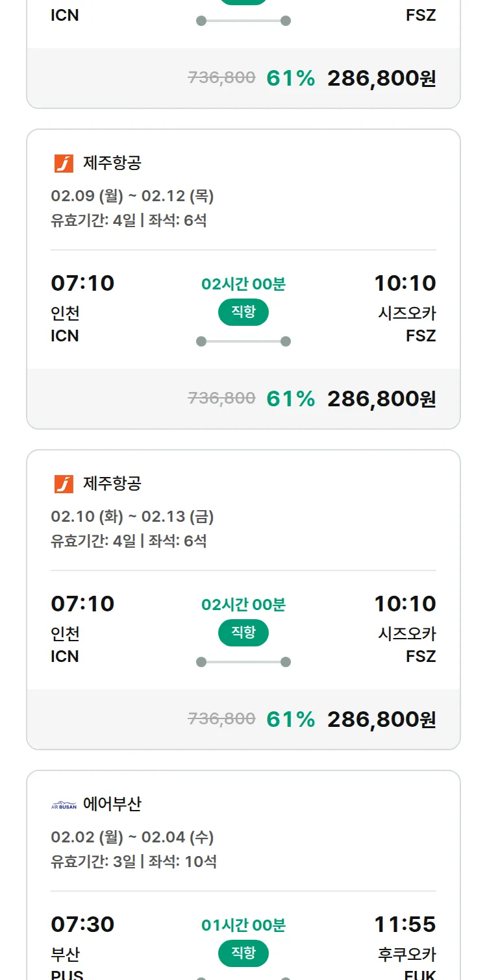Open 02.10 (화) ~ 02.13 (금) flight
The width and height of the screenshot is (487, 980).
(132, 517)
